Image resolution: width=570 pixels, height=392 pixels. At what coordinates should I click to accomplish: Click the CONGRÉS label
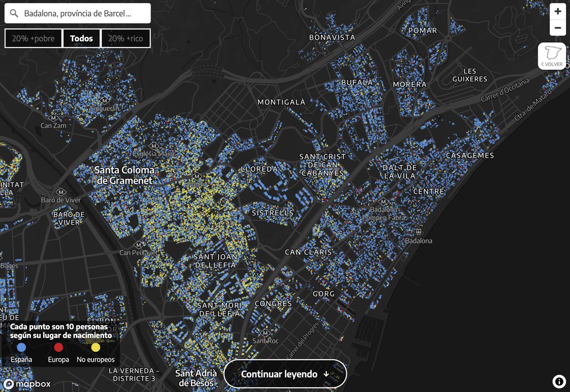[273, 303]
